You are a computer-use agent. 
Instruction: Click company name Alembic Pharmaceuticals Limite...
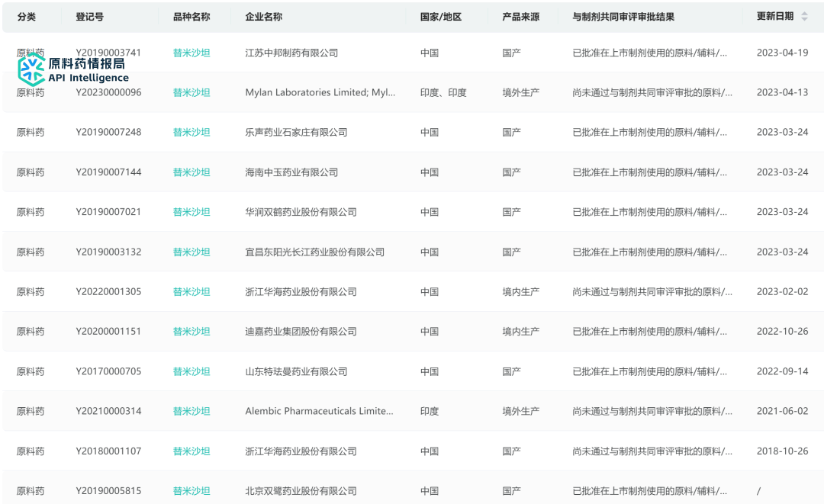click(319, 411)
